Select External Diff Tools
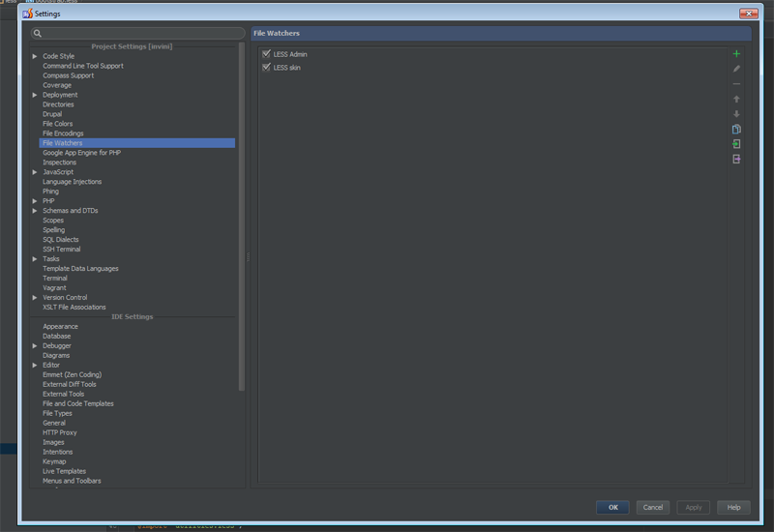 tap(69, 384)
